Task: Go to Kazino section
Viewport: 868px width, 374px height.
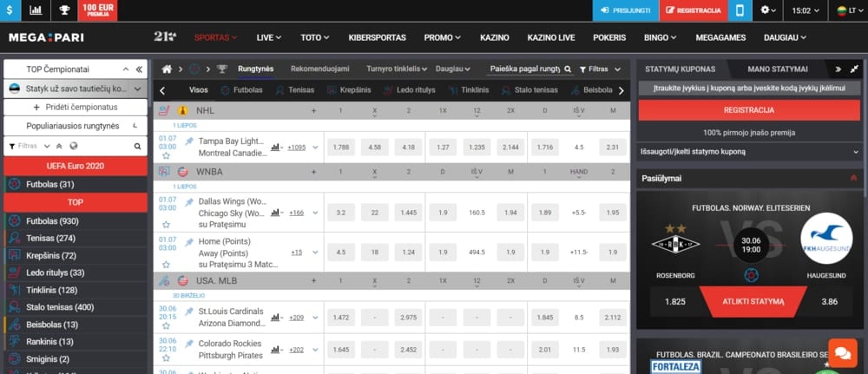Action: click(x=495, y=37)
